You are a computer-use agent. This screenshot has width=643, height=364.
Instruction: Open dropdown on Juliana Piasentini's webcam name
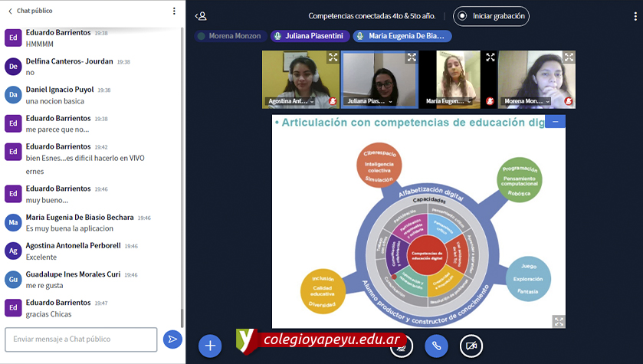coord(391,101)
